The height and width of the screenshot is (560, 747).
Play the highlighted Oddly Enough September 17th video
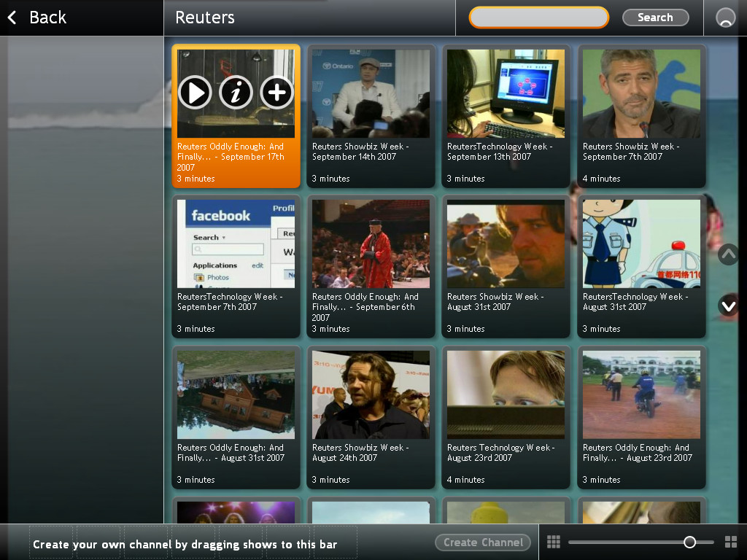tap(195, 93)
